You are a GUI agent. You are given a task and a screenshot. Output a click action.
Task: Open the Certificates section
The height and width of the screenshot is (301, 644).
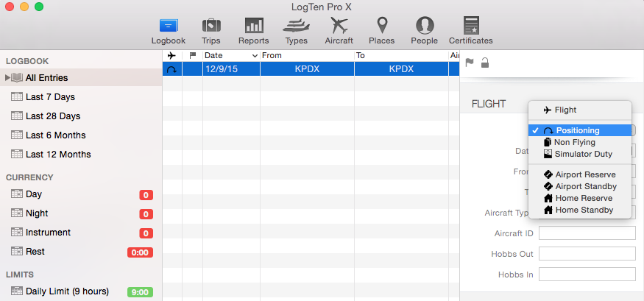(x=471, y=31)
